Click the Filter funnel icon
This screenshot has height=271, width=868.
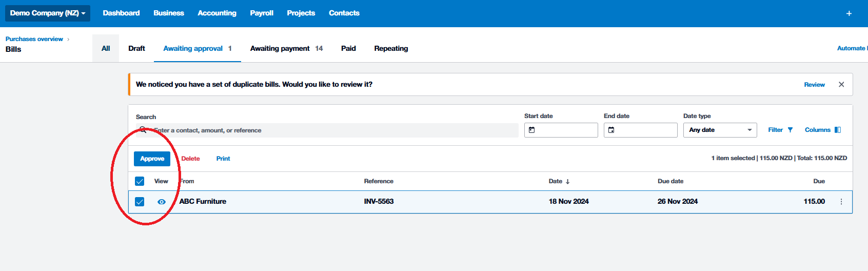790,130
